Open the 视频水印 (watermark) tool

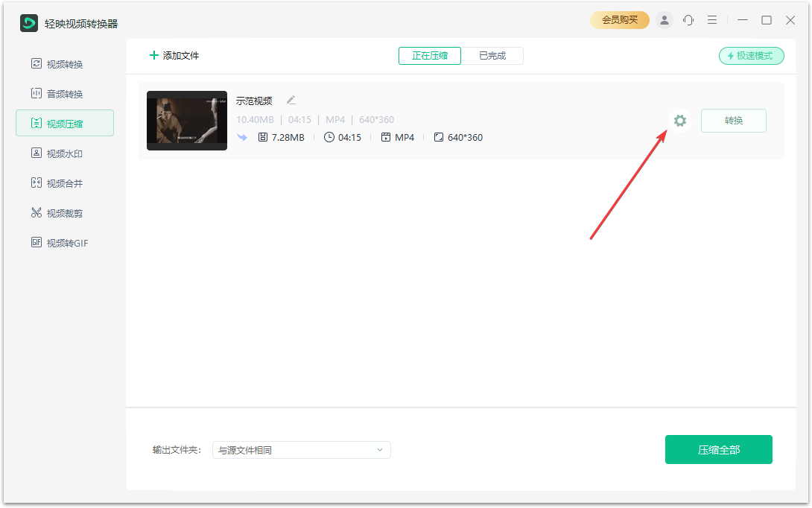tap(65, 153)
